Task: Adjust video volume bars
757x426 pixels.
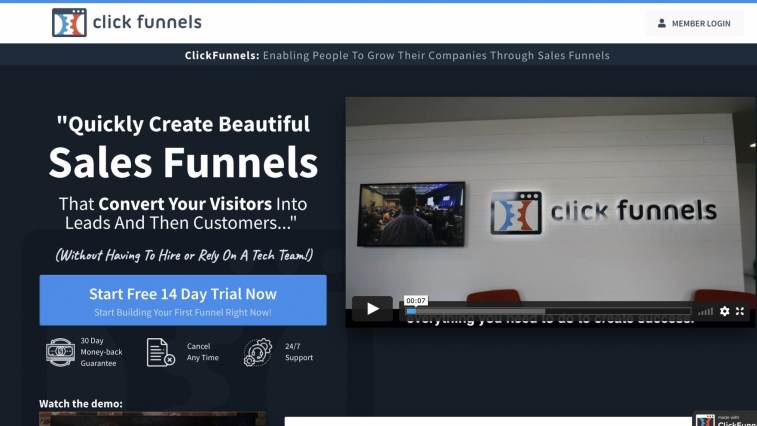Action: 705,312
